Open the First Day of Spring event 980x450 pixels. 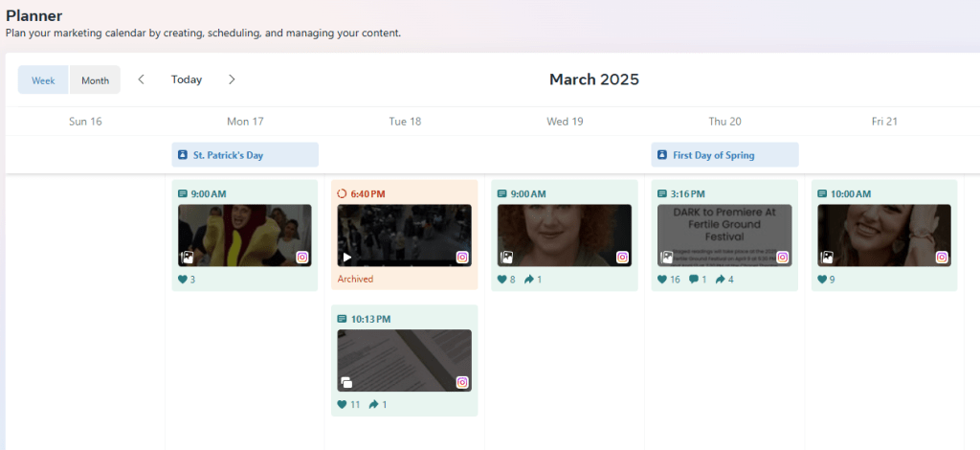[x=725, y=155]
